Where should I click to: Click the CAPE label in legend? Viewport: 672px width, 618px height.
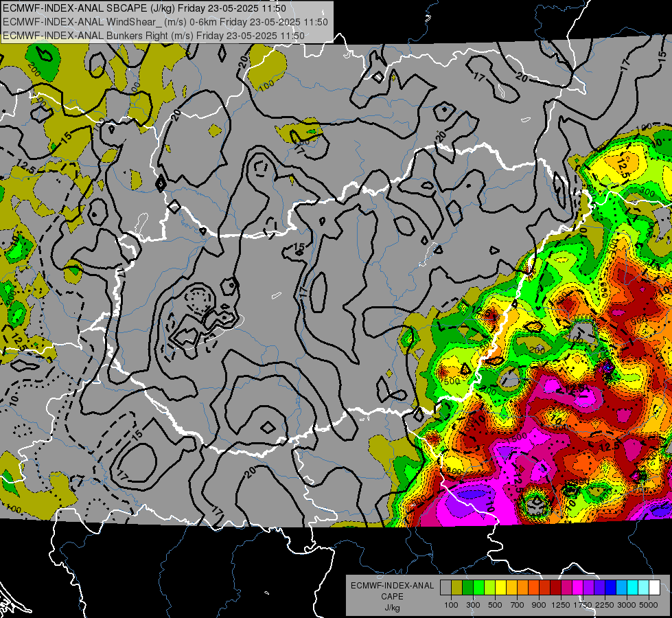392,597
